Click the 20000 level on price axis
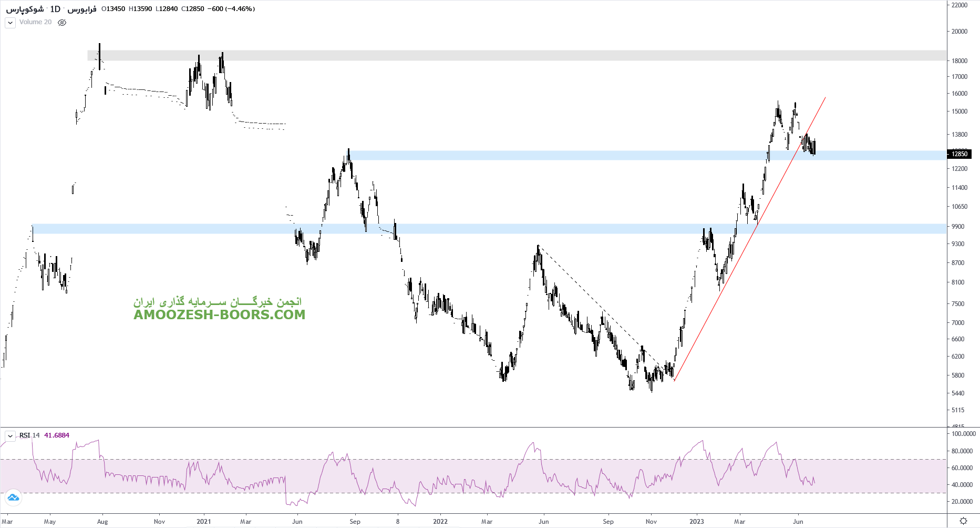 (x=960, y=32)
